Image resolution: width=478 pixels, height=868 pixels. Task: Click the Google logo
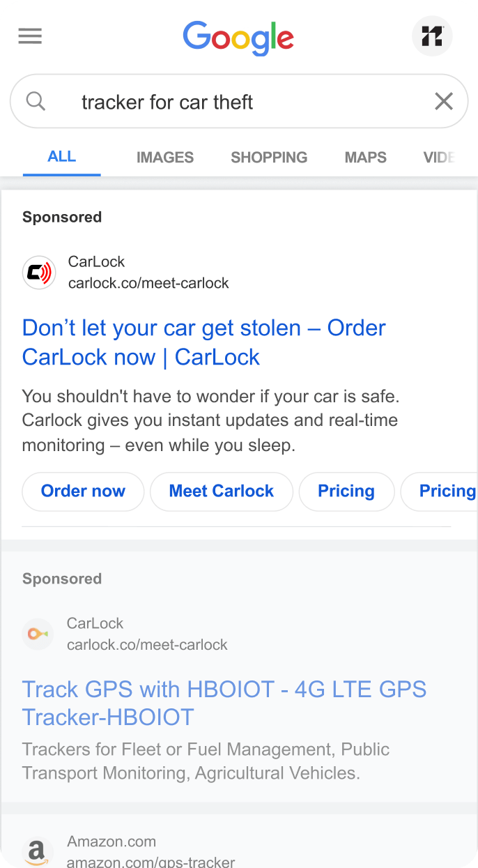238,38
